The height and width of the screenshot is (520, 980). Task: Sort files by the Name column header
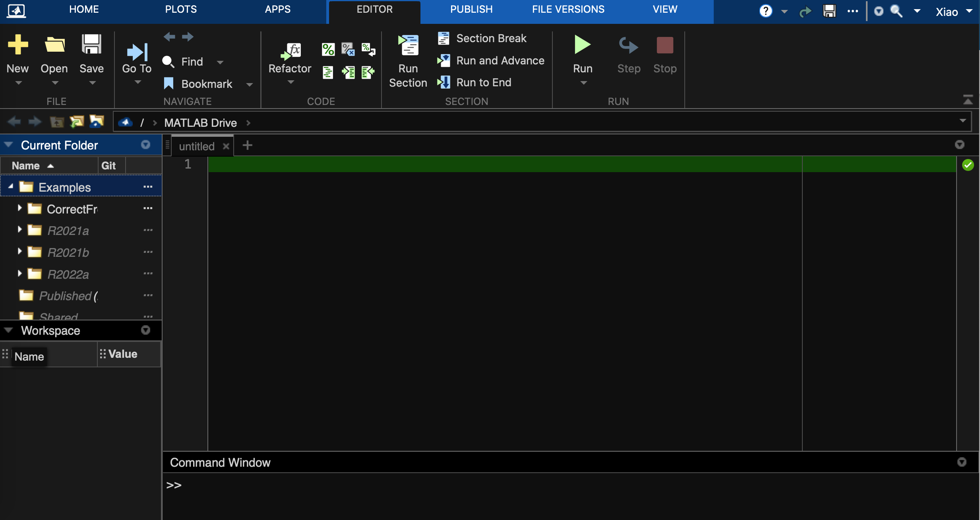click(49, 165)
